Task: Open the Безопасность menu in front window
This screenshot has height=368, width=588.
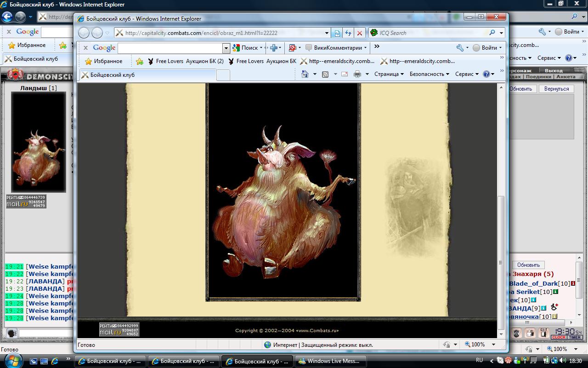Action: tap(429, 74)
